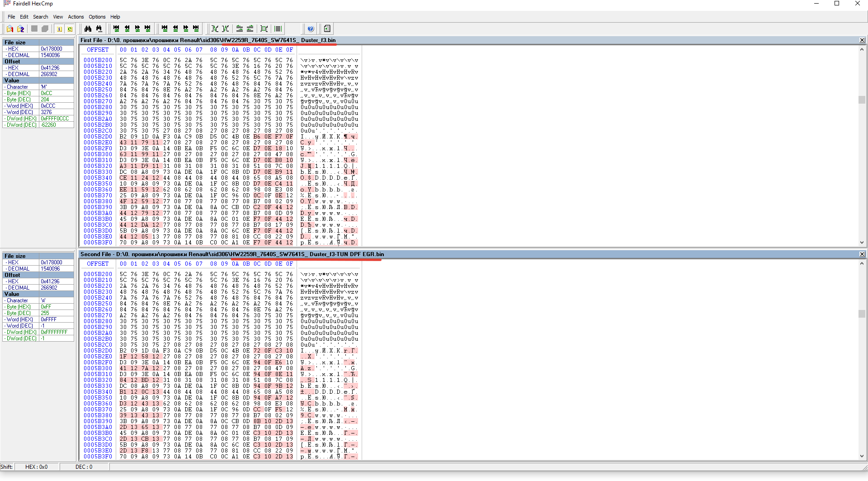Image resolution: width=868 pixels, height=481 pixels.
Task: Click the first file scrollbar thumb
Action: coord(862,100)
